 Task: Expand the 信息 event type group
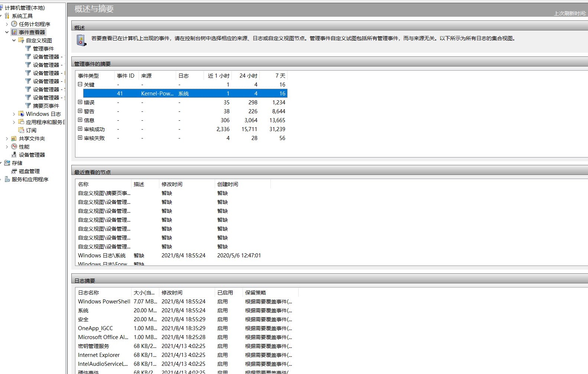(80, 120)
